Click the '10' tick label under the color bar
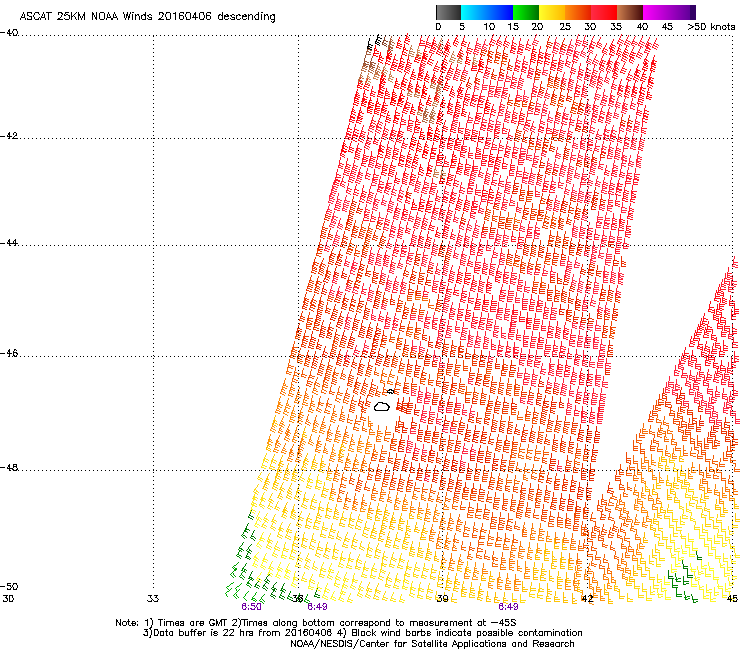Viewport: 740px width, 650px height. click(489, 27)
